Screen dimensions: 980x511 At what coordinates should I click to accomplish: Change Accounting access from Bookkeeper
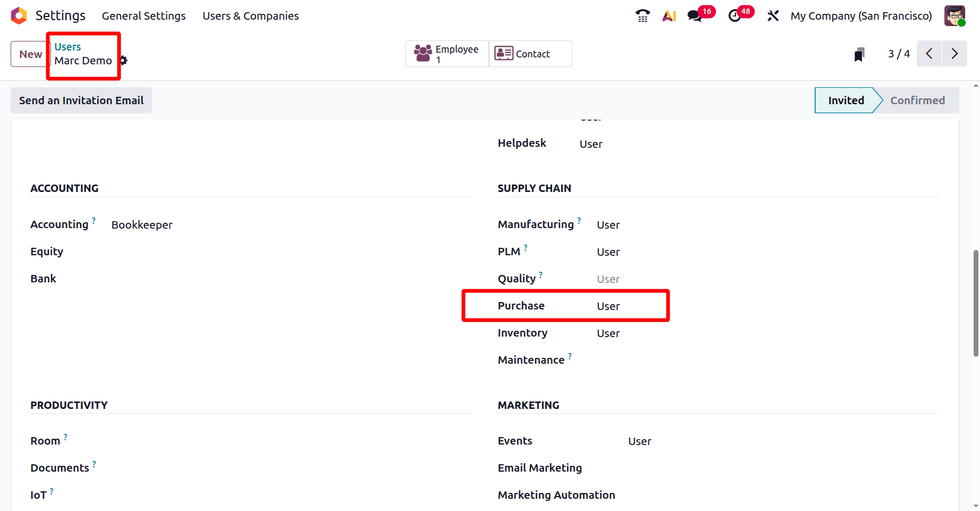click(142, 224)
